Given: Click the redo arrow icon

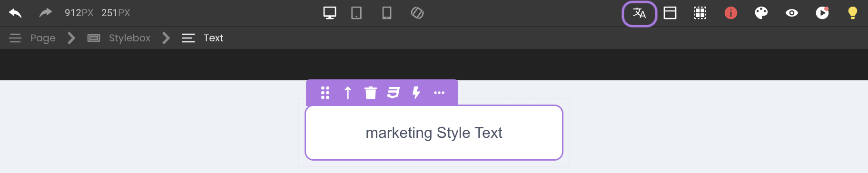Looking at the screenshot, I should click(x=45, y=13).
